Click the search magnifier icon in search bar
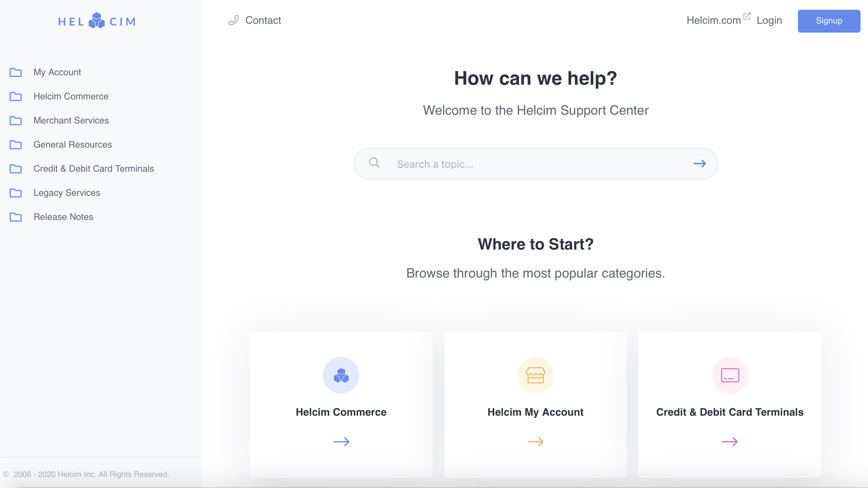 point(374,163)
